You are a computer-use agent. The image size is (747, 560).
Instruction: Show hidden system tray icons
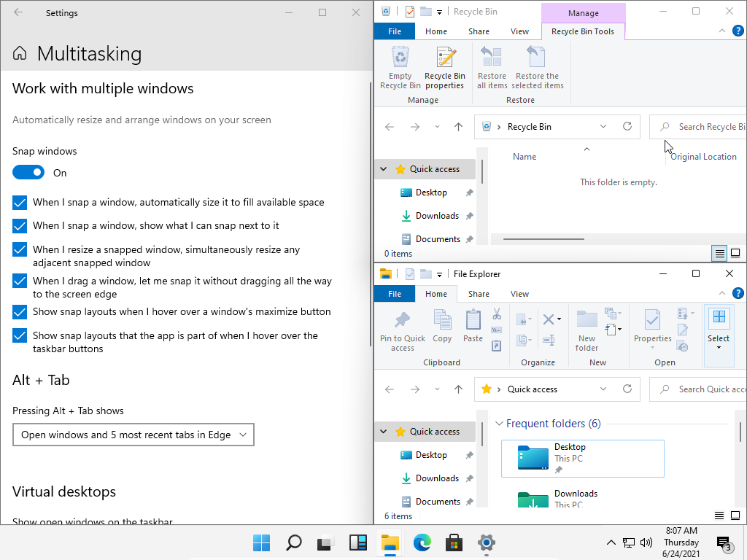click(x=611, y=542)
